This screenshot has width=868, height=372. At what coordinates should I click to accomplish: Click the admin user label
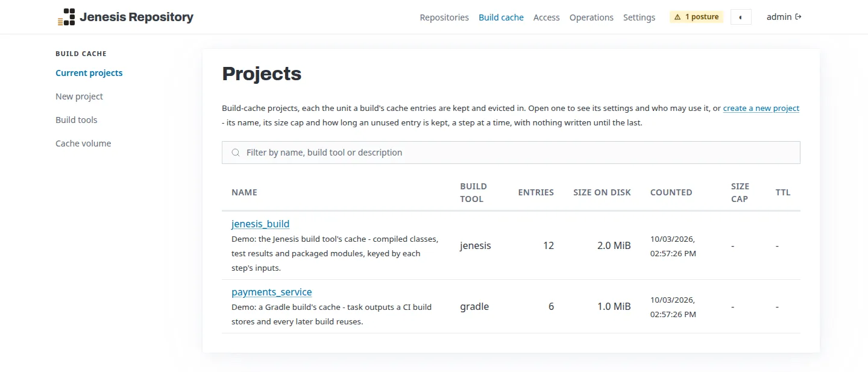[x=779, y=17]
